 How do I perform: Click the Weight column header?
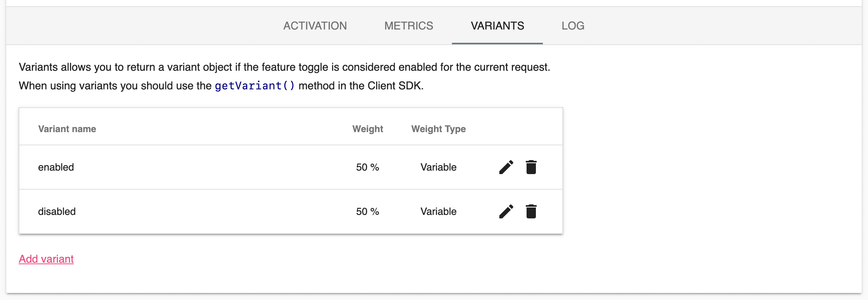point(367,129)
